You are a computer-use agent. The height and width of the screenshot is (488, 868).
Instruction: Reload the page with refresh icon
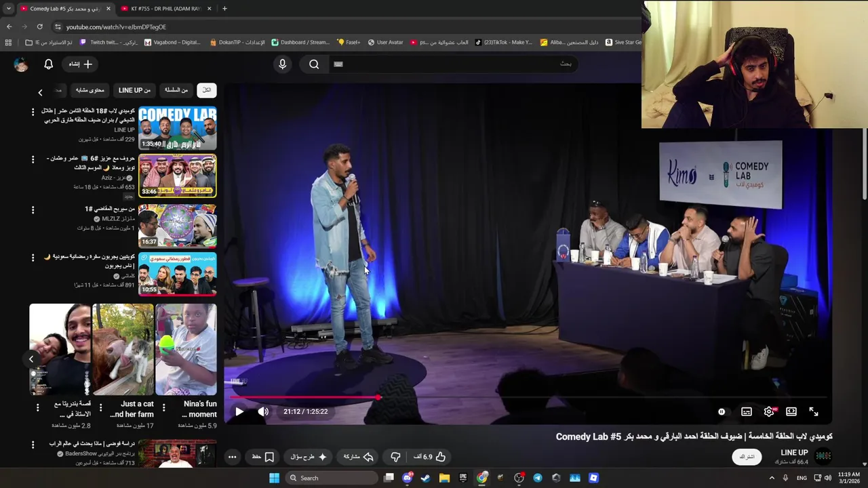40,26
